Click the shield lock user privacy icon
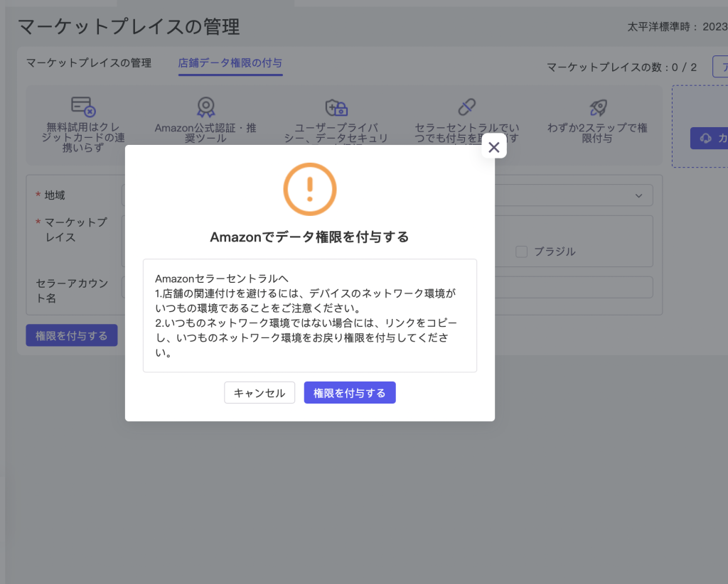Screen dimensions: 728x584 [336, 107]
